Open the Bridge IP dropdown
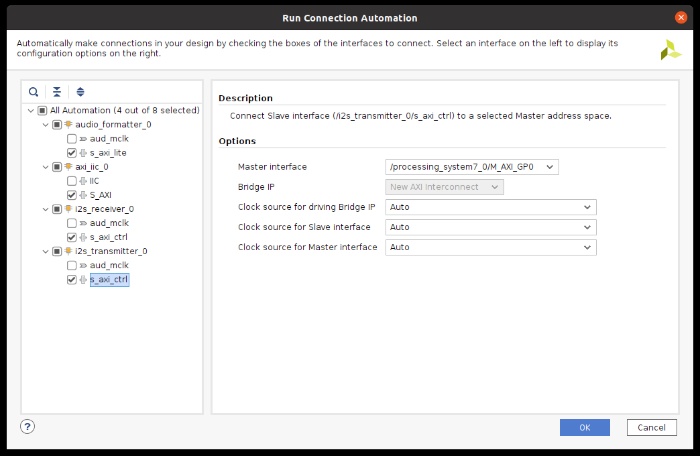 444,187
